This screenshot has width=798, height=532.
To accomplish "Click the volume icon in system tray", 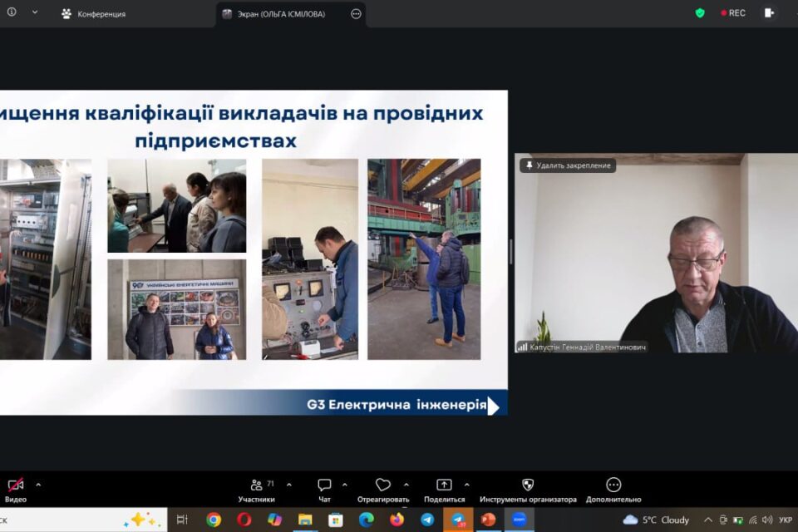I will coord(767,520).
